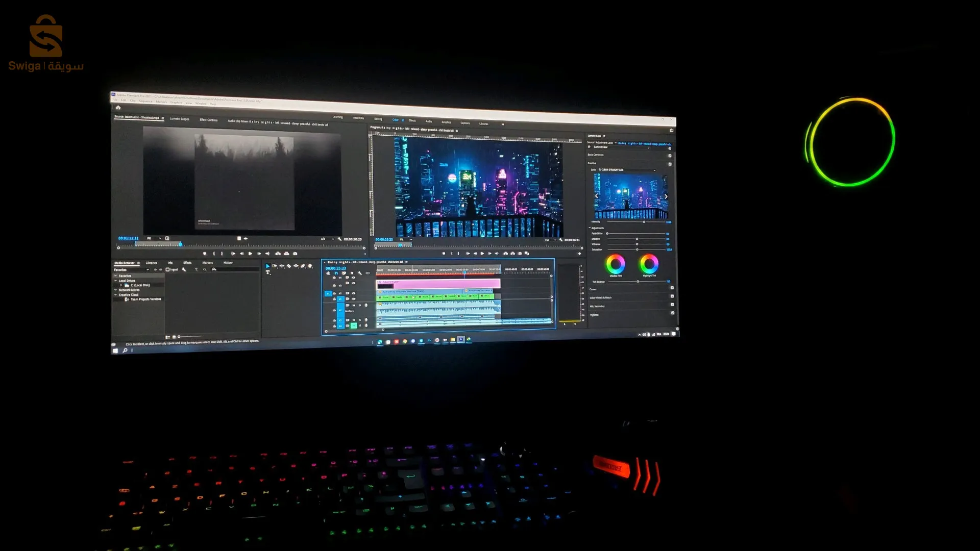Image resolution: width=980 pixels, height=551 pixels.
Task: Click the sequence timecode 00:00:25:23
Action: pyautogui.click(x=336, y=268)
